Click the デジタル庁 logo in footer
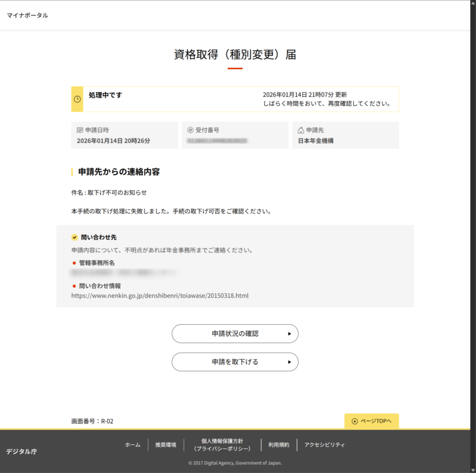476x473 pixels. coord(21,452)
